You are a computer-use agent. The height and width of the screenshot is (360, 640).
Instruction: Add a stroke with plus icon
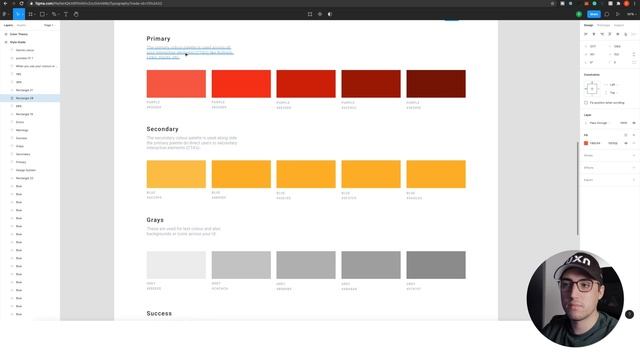click(634, 156)
